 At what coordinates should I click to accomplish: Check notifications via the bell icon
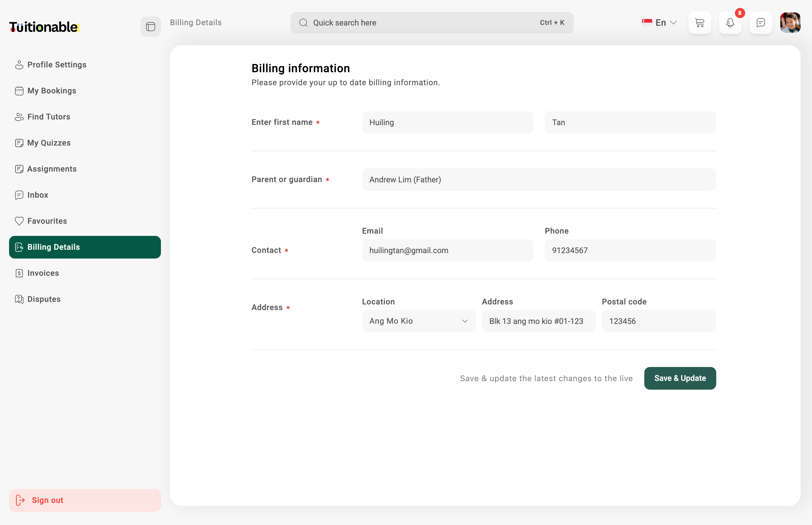pos(730,22)
